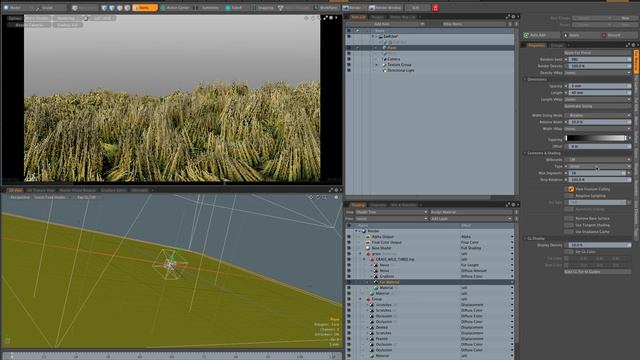Open the Assign Material dropdown
640x360 pixels.
point(471,212)
